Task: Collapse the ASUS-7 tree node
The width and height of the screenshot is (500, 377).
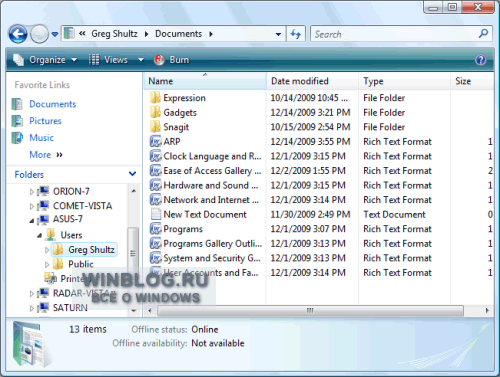Action: pos(32,220)
